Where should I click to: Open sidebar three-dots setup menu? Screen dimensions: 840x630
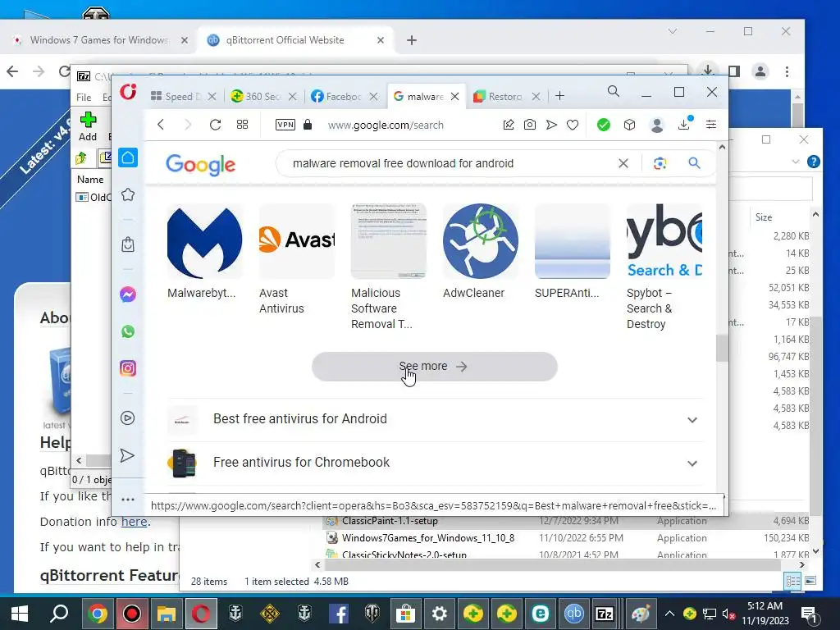coord(127,500)
